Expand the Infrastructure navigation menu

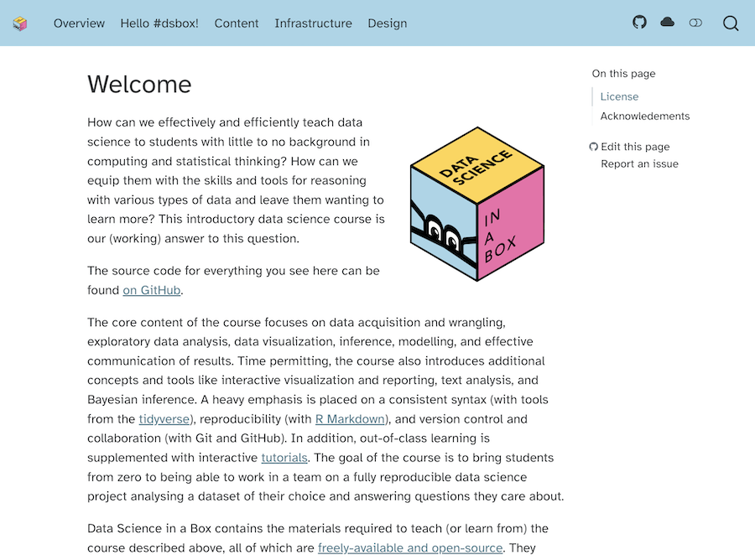coord(313,23)
